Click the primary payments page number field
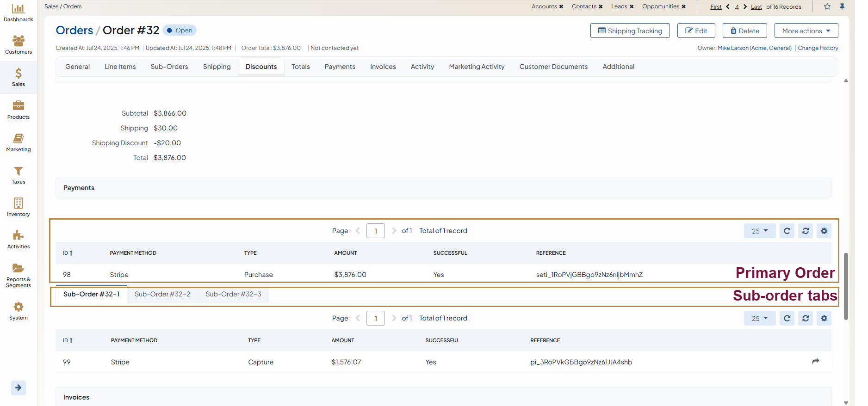868x406 pixels. (375, 231)
